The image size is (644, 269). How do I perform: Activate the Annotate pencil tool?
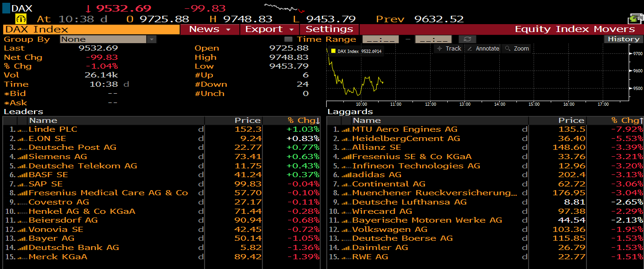[x=483, y=49]
